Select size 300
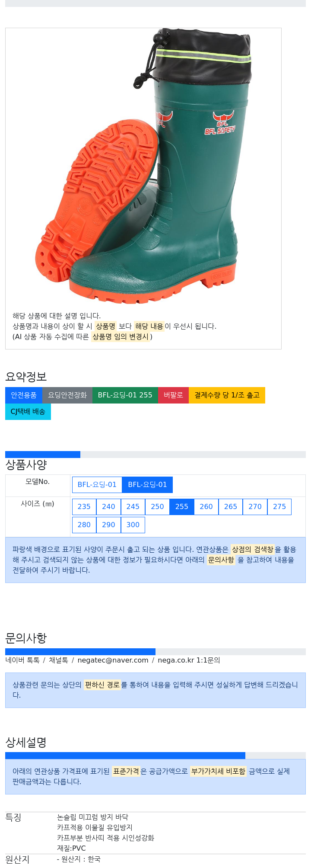Viewport: 311px width, 868px height. click(x=133, y=525)
